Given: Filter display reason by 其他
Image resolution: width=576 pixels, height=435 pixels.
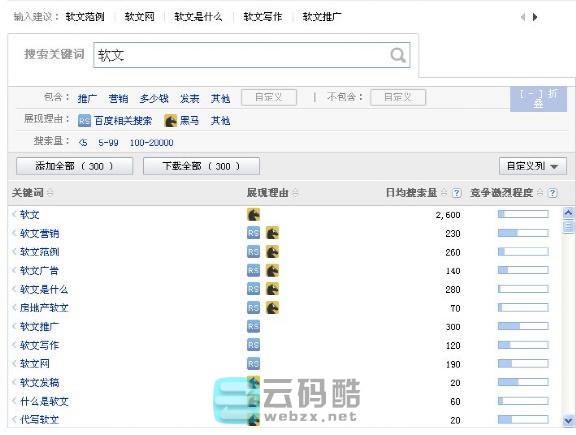Looking at the screenshot, I should [x=220, y=121].
